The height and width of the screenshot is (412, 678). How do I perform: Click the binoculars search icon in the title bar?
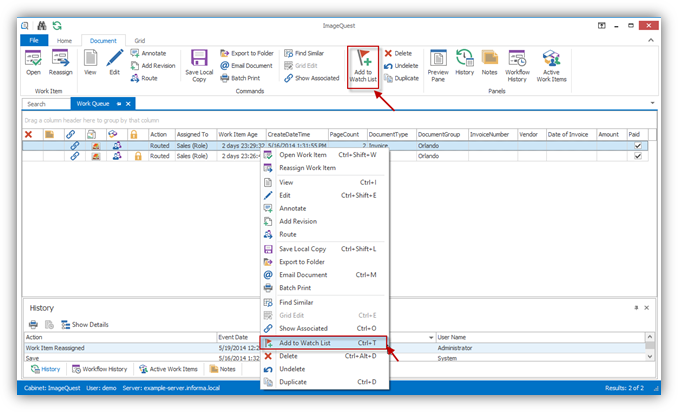[x=42, y=26]
